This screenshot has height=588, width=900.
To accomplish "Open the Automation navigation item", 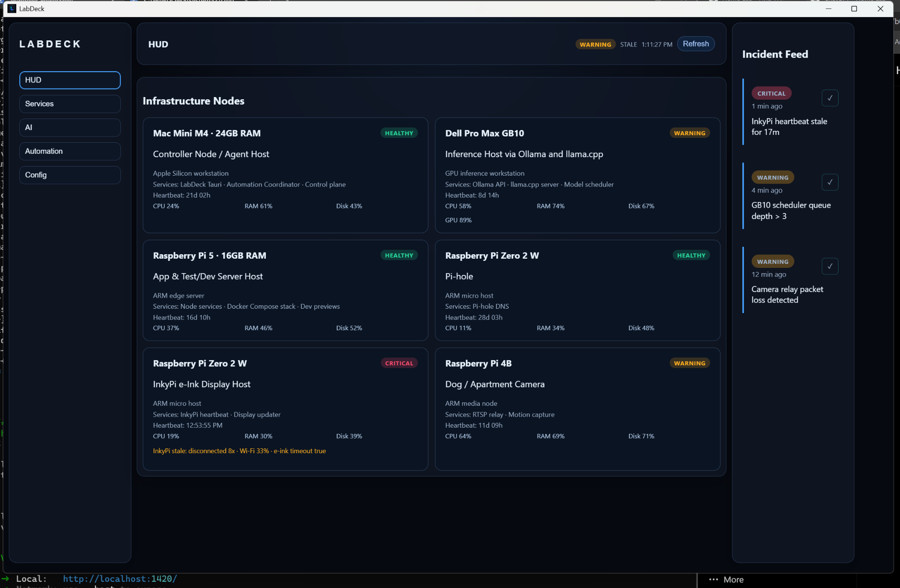I will [x=70, y=151].
